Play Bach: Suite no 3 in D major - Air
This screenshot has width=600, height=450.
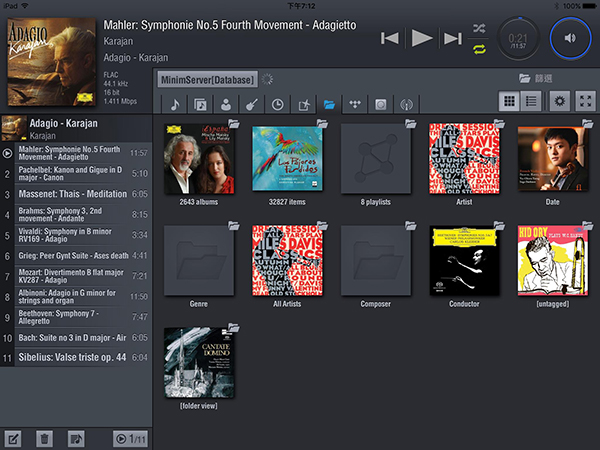[76, 338]
